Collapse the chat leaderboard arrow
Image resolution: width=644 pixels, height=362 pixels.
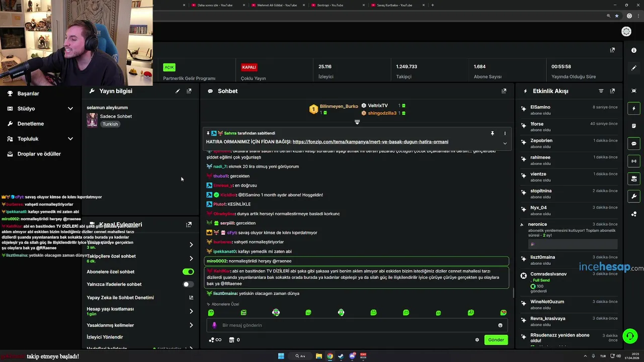point(357,122)
